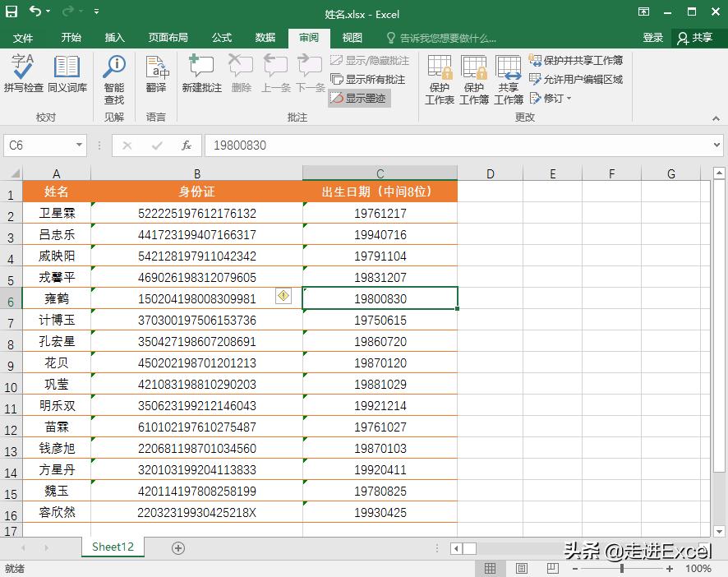Save the workbook from Quick Access toolbar
Viewport: 728px width, 577px height.
pos(11,12)
